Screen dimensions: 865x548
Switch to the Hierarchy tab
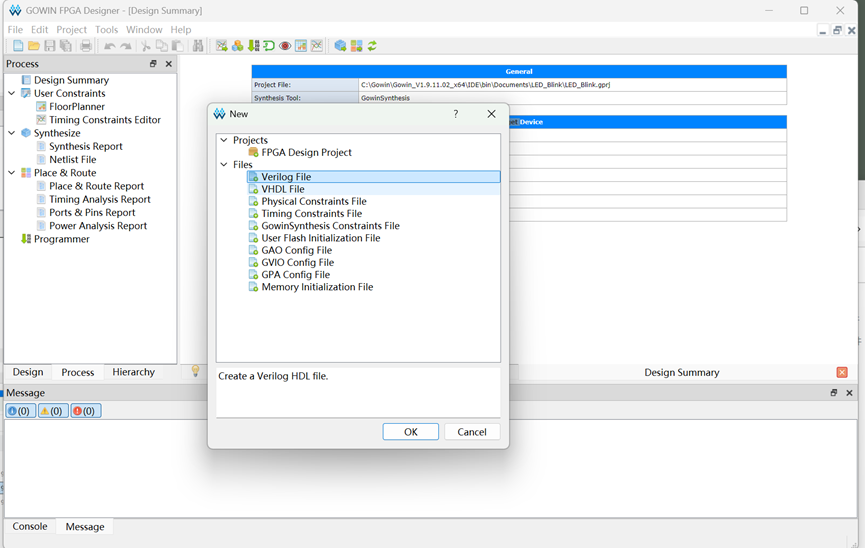tap(134, 372)
